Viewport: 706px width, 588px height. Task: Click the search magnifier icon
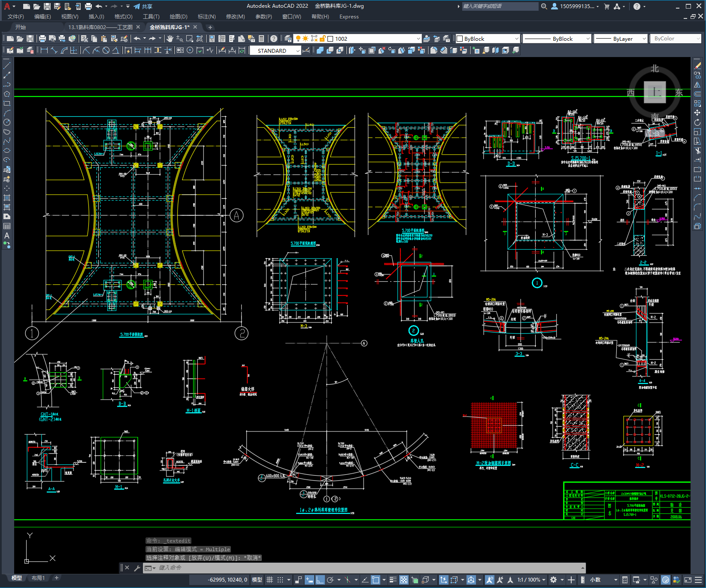(544, 6)
